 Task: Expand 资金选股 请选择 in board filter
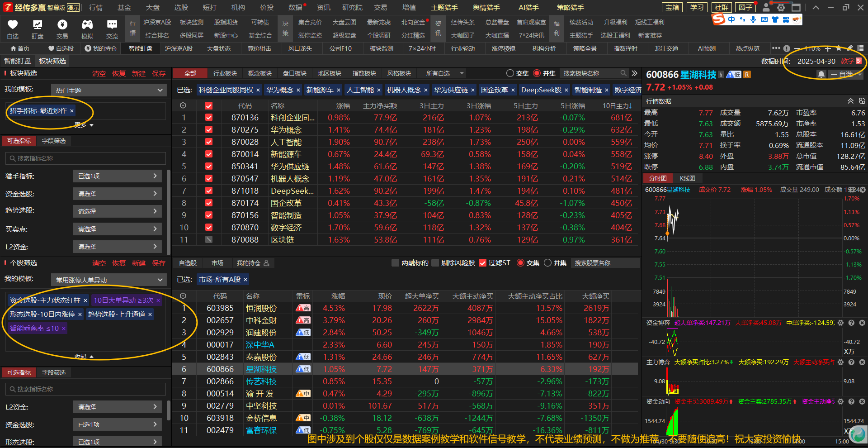pos(118,194)
